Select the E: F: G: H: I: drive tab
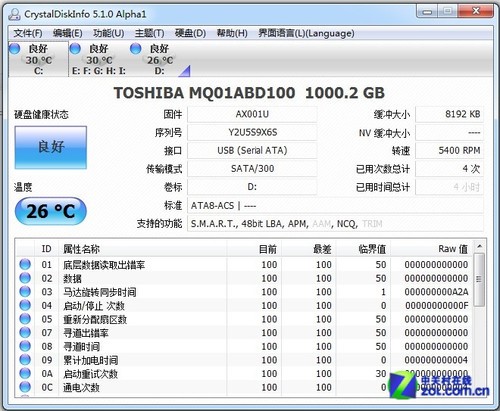 [x=99, y=59]
